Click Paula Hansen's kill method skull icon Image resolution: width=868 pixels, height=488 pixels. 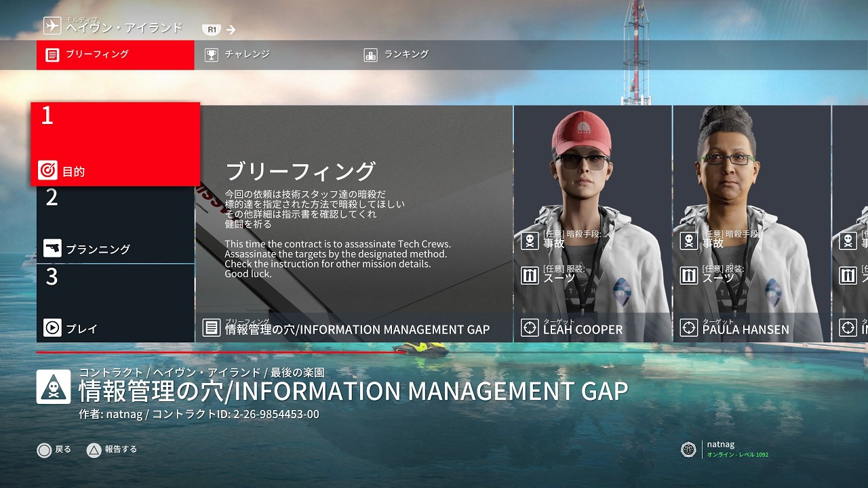(688, 241)
